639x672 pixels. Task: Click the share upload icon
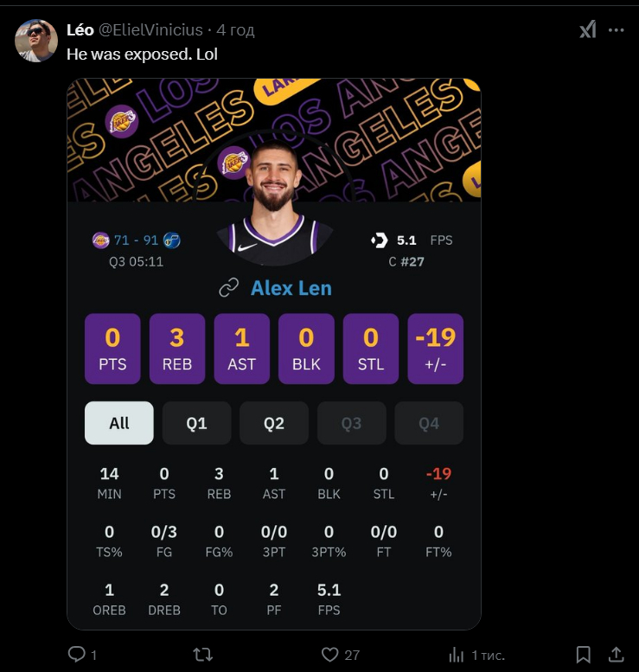pos(616,655)
